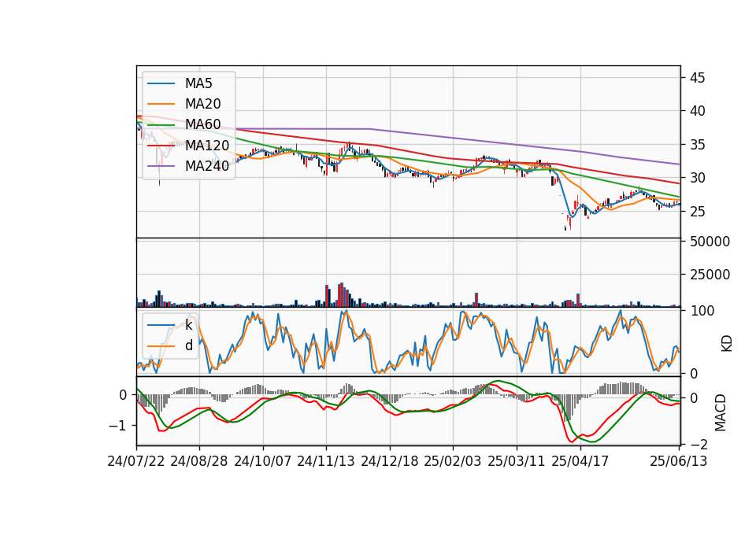Click the MA240 legend label
This screenshot has height=543, width=756.
pos(207,166)
